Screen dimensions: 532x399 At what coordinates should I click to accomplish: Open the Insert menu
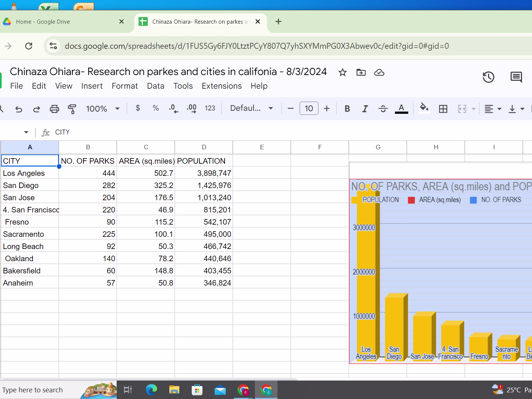(x=92, y=86)
